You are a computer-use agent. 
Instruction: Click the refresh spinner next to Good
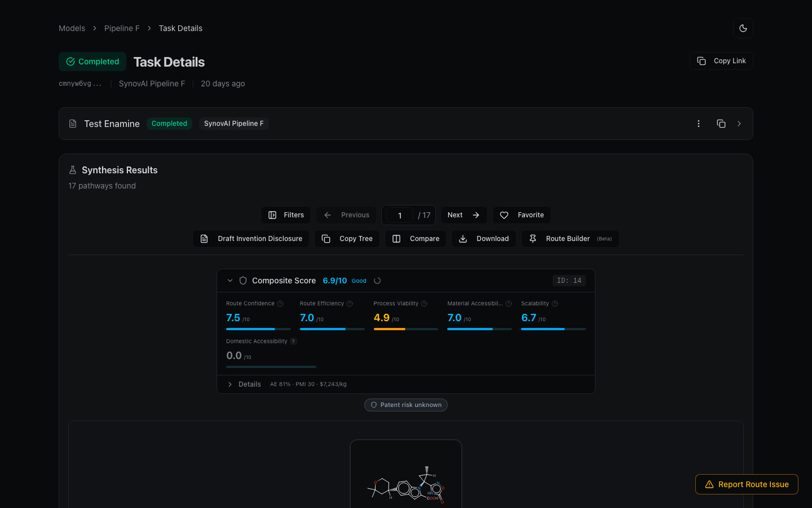pyautogui.click(x=377, y=281)
